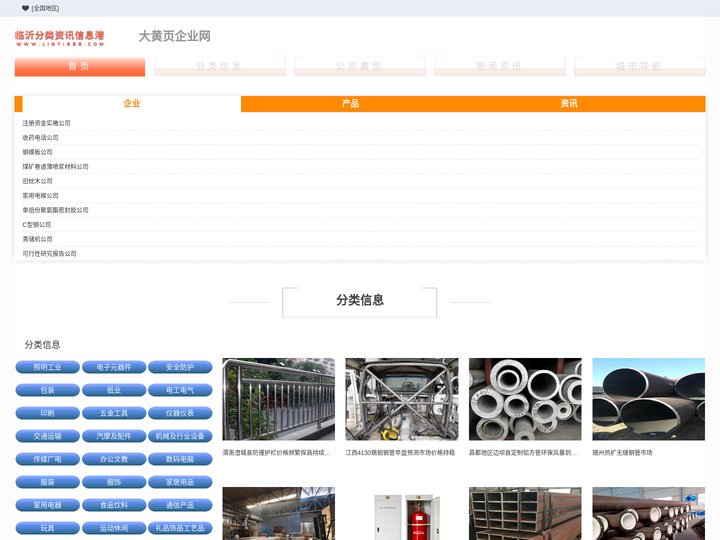
Task: Select the 仪器仪表 category button
Action: [180, 413]
